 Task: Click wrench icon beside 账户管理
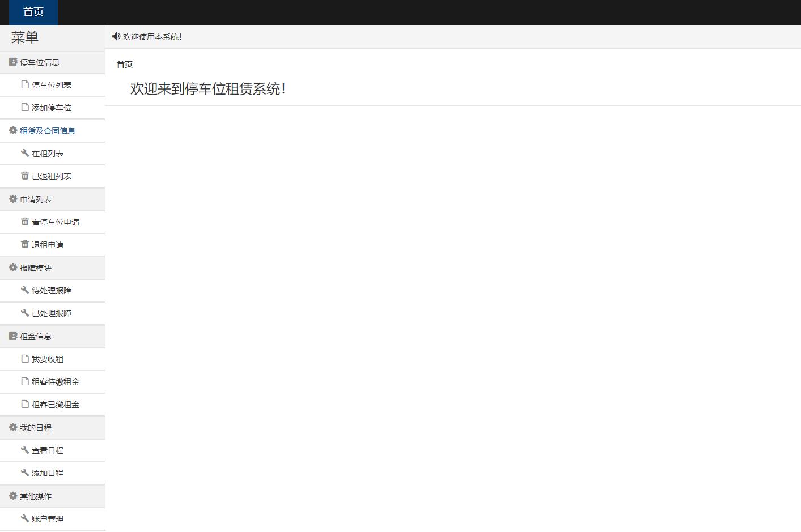click(x=25, y=518)
